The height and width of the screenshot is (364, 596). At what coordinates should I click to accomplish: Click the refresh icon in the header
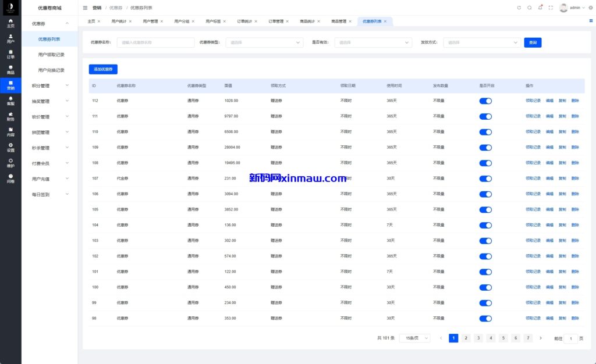click(x=519, y=8)
